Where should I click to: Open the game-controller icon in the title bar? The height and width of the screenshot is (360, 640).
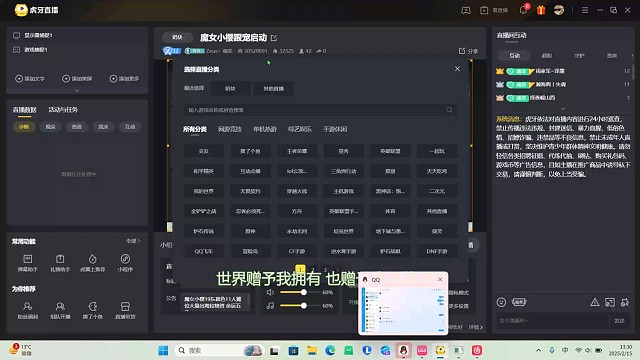(466, 10)
